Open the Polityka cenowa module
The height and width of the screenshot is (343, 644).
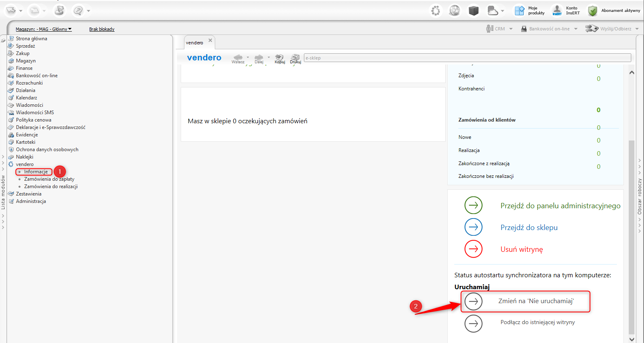pyautogui.click(x=34, y=120)
